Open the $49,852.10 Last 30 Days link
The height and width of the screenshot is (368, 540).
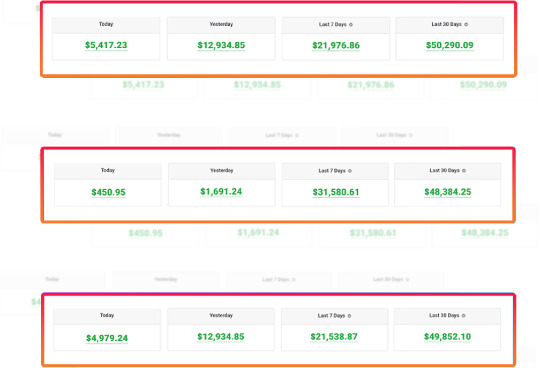tap(447, 337)
